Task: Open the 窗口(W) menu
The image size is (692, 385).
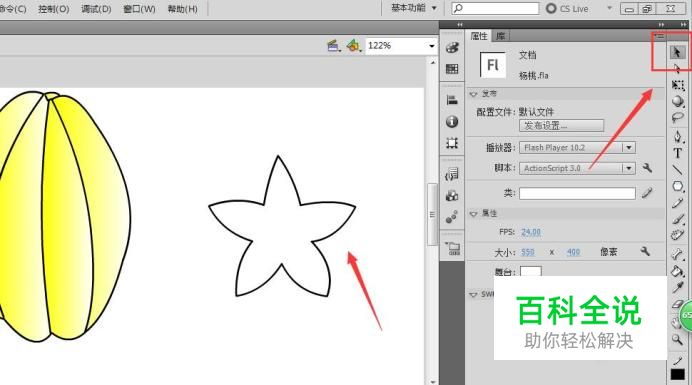Action: coord(139,9)
